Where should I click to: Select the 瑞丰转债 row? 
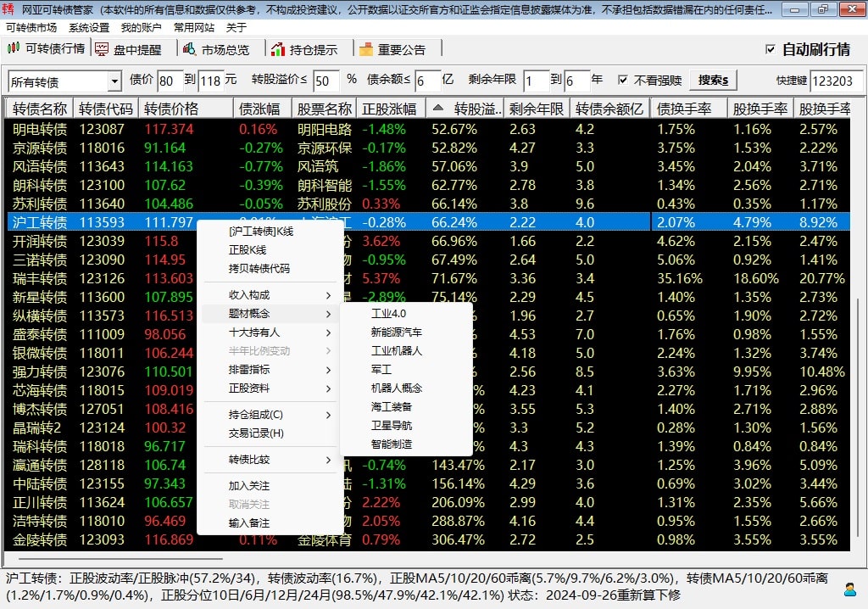[x=429, y=278]
